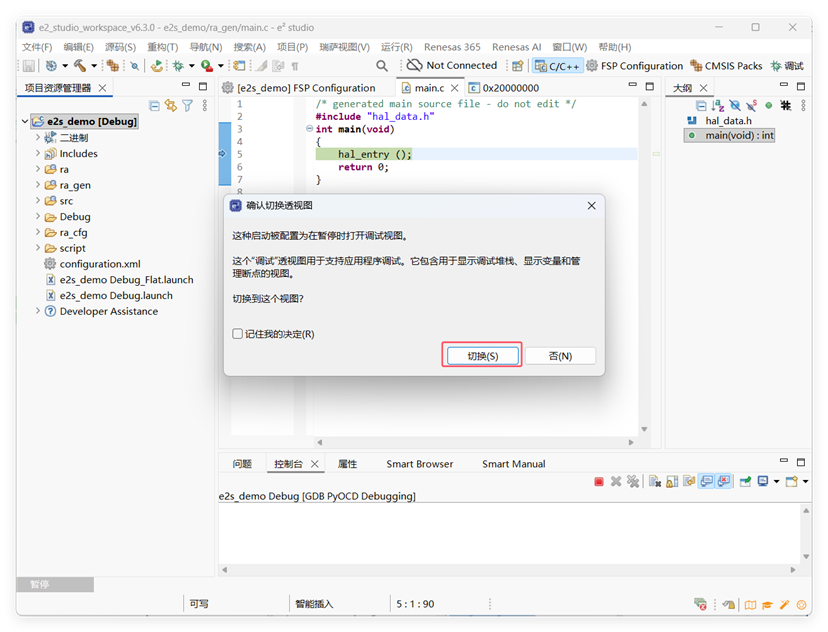Click Collapse All icon in project explorer

coord(154,106)
